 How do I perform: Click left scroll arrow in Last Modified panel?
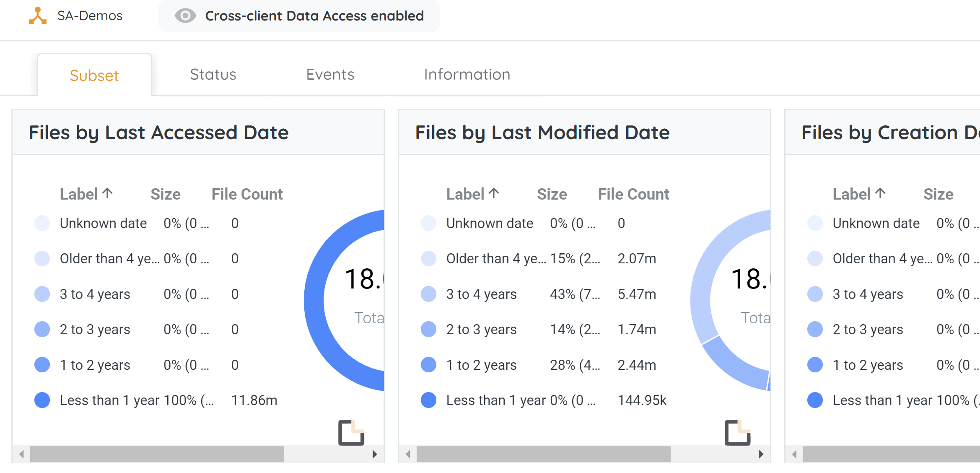[x=408, y=454]
